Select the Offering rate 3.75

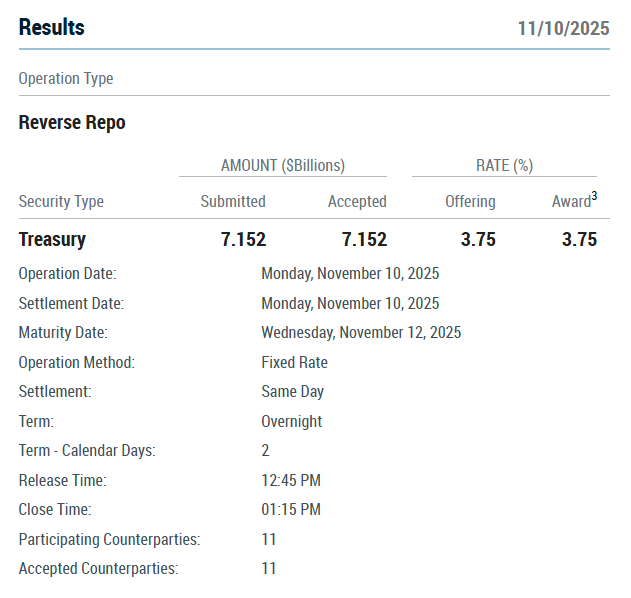click(x=478, y=239)
